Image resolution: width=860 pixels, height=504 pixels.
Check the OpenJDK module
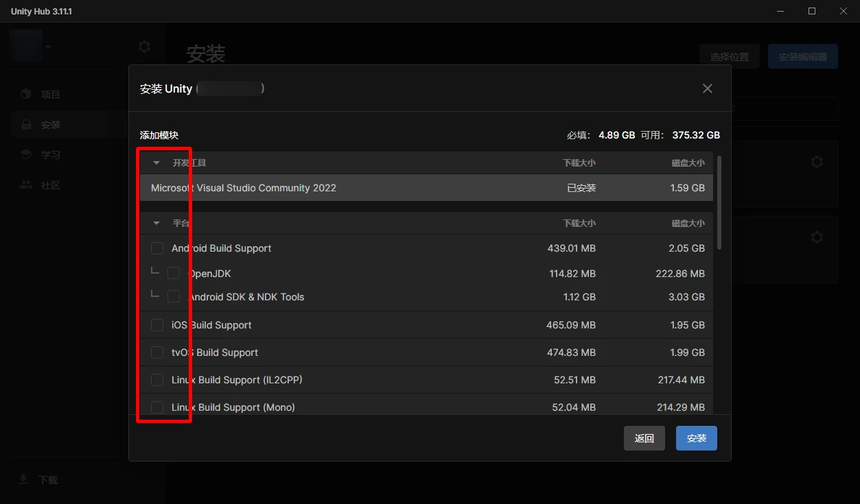tap(174, 273)
